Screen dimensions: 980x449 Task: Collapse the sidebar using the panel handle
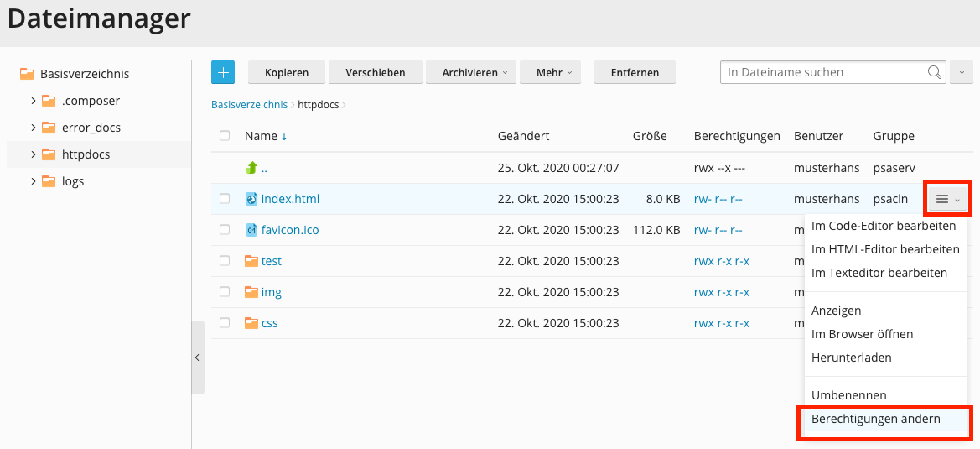click(x=197, y=358)
